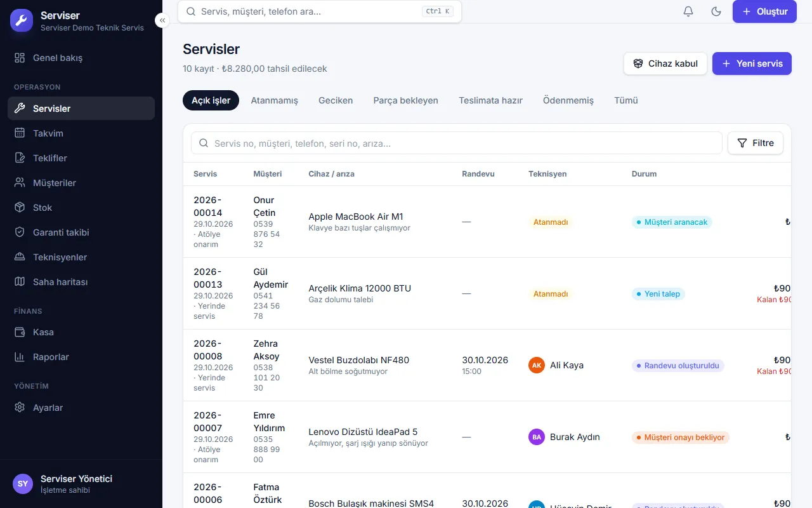Click Ali Kaya's AK avatar
Image resolution: width=812 pixels, height=508 pixels.
point(537,365)
